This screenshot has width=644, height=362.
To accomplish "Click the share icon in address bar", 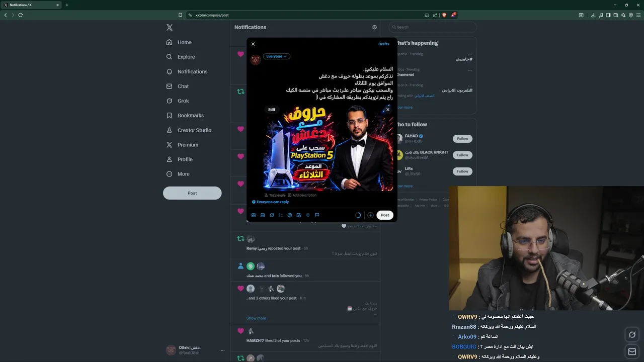I will click(x=435, y=15).
